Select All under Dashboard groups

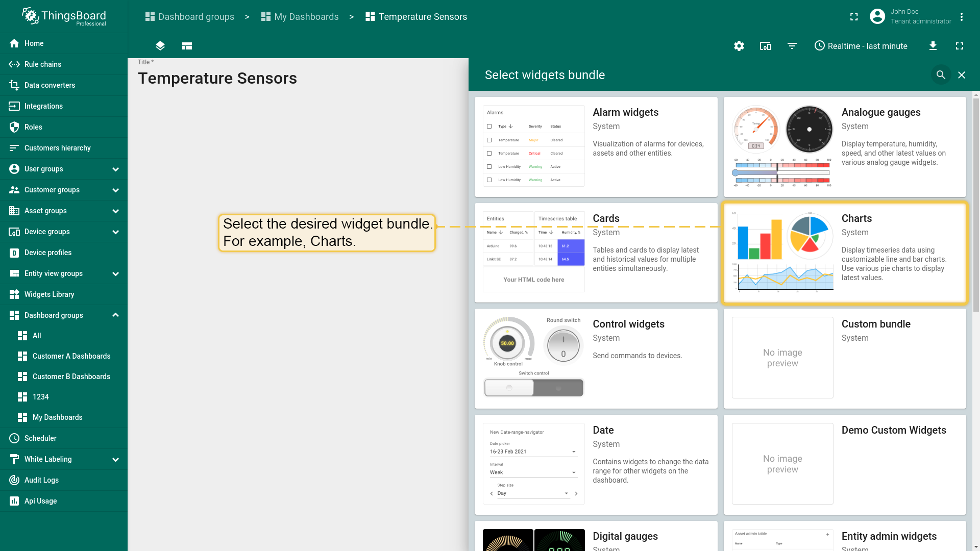[64, 336]
